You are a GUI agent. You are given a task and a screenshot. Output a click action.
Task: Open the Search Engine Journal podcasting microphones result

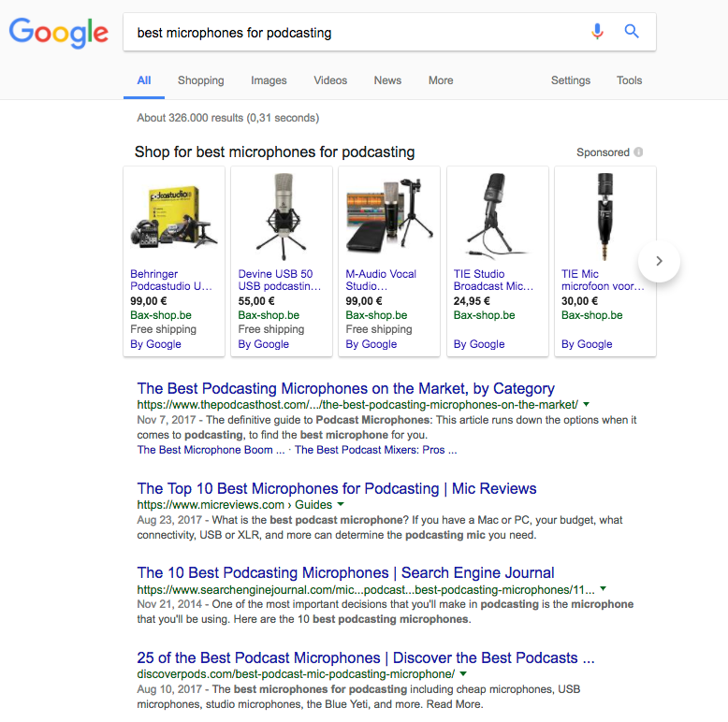pyautogui.click(x=345, y=572)
